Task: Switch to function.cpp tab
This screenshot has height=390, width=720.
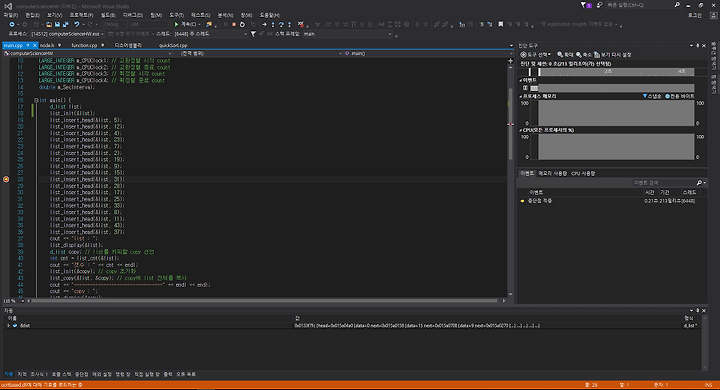Action: click(x=84, y=45)
